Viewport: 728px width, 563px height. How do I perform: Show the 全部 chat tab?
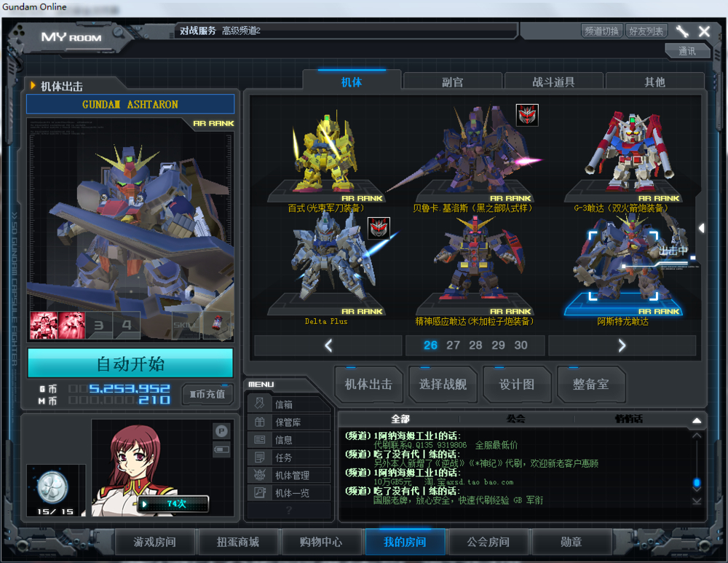click(400, 419)
